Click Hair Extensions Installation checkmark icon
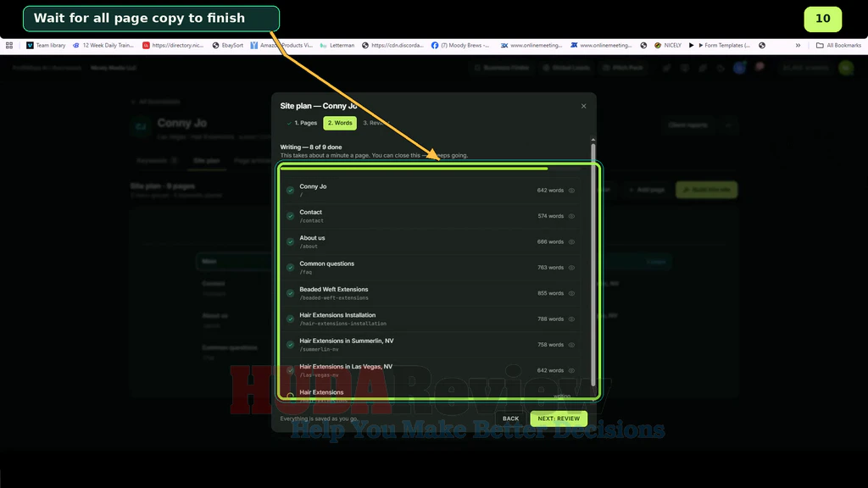This screenshot has height=488, width=868. [290, 319]
